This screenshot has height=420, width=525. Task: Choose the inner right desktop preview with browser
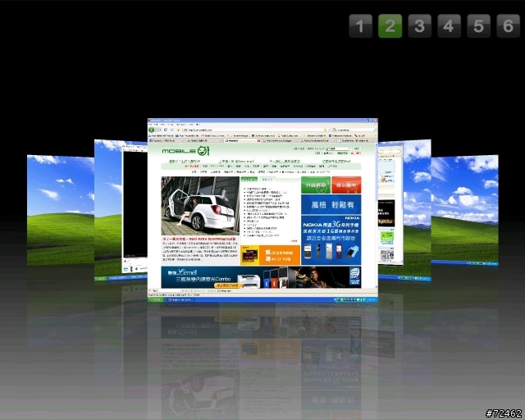(x=404, y=210)
